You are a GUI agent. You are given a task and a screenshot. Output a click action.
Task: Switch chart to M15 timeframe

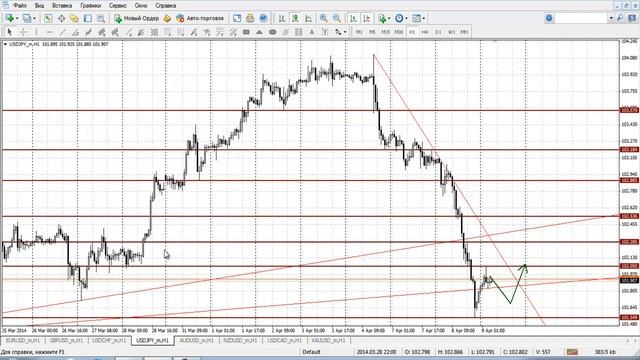click(385, 32)
